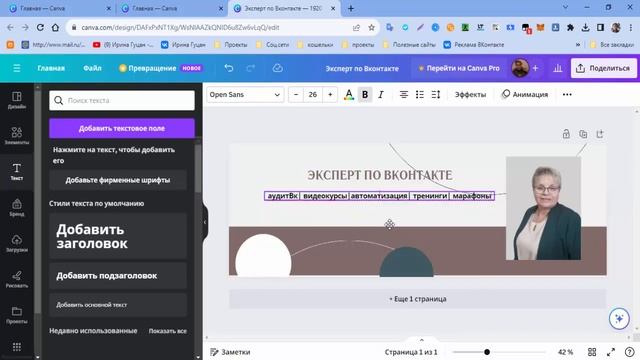Collapse the side panel with the arrow handle

coord(205,222)
